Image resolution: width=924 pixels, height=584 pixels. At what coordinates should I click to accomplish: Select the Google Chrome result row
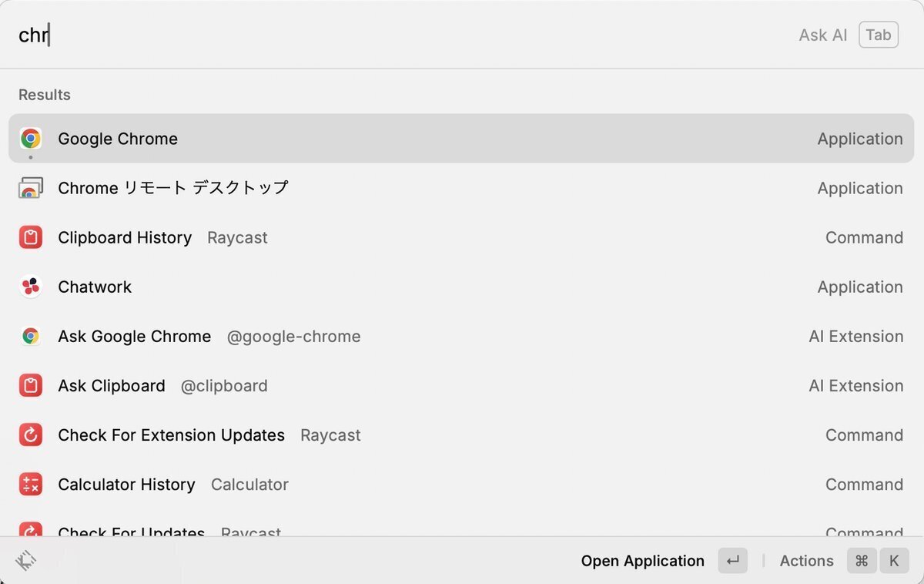coord(460,139)
